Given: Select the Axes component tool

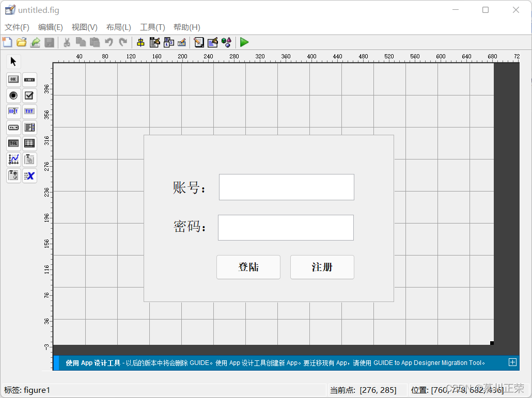Looking at the screenshot, I should point(13,160).
